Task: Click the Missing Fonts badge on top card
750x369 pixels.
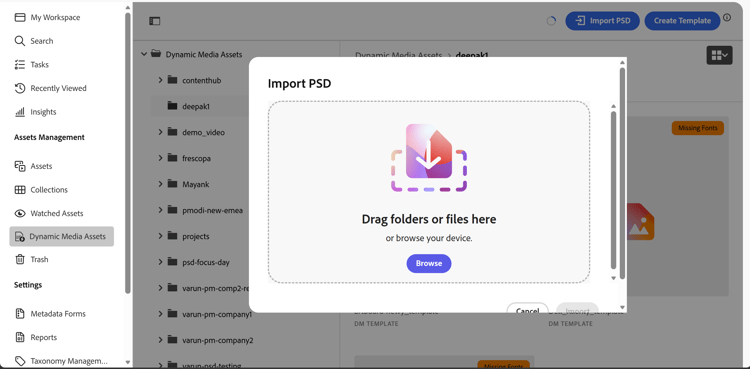Action: point(697,128)
